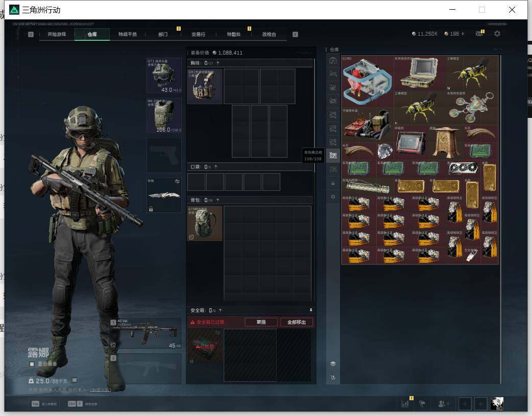Select the first warehouse category icon in the sidebar
The height and width of the screenshot is (416, 532).
(333, 61)
